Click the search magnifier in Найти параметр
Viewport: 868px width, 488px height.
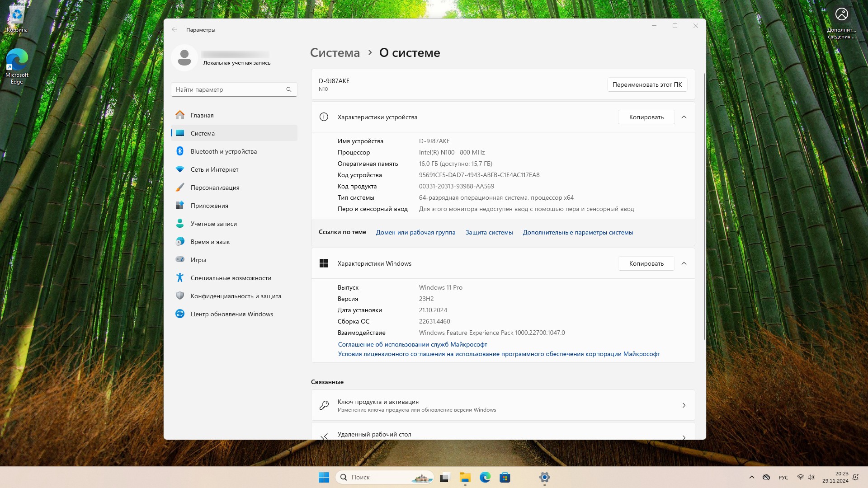click(289, 89)
